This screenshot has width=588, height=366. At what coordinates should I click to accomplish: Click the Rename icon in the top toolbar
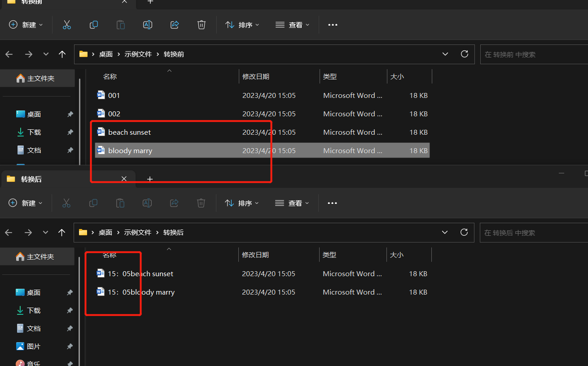(x=147, y=25)
